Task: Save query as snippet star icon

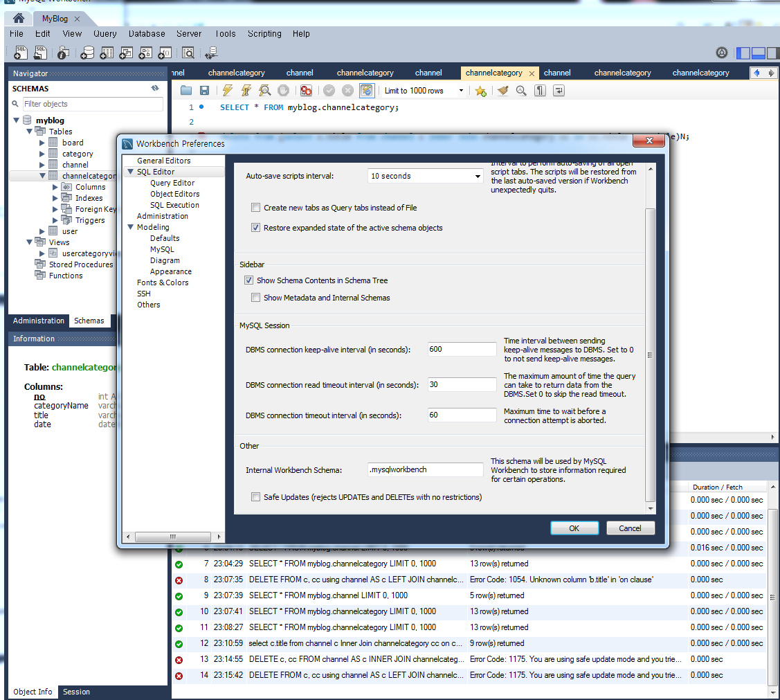Action: click(x=480, y=91)
